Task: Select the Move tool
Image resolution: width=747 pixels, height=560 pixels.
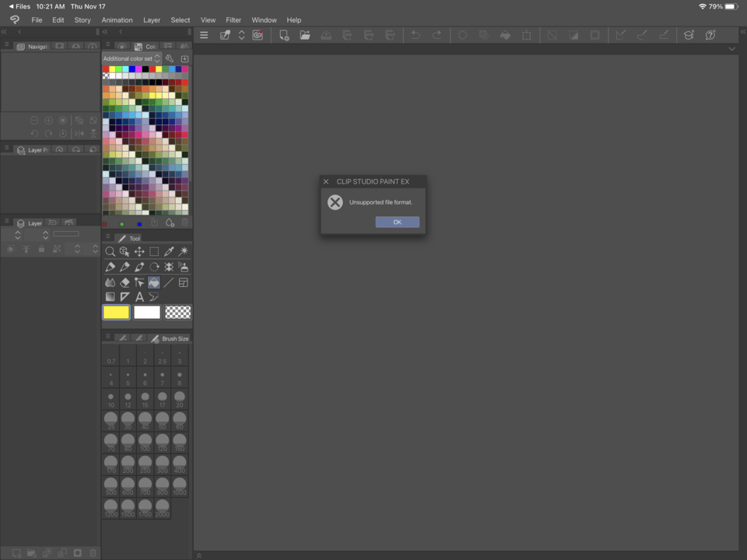Action: coord(139,251)
